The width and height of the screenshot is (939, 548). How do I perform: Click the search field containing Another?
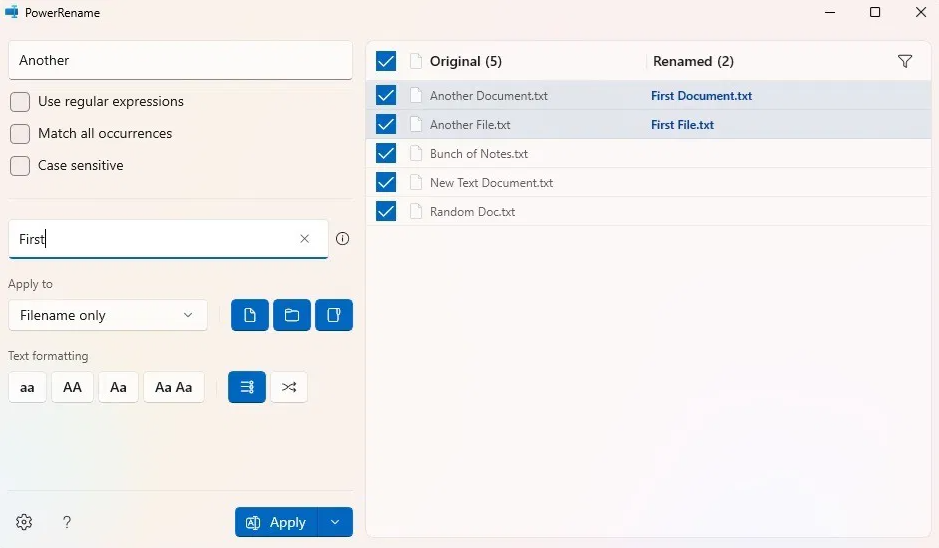click(x=180, y=60)
